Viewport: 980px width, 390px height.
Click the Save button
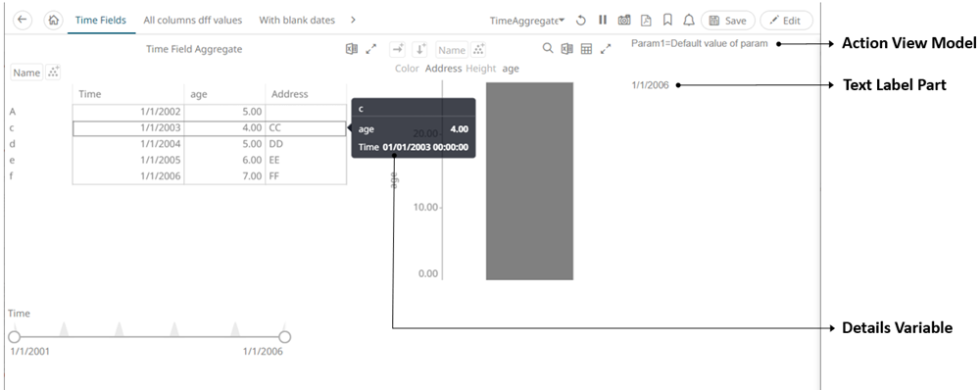click(x=728, y=20)
